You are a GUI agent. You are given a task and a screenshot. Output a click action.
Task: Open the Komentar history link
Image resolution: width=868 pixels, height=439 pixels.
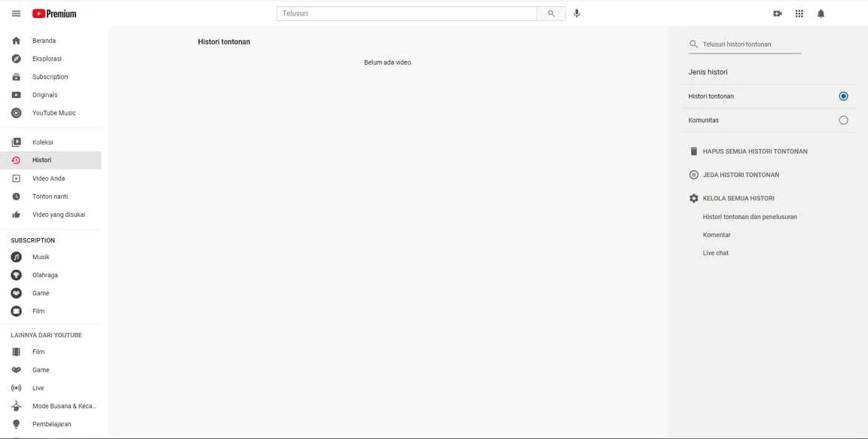717,235
